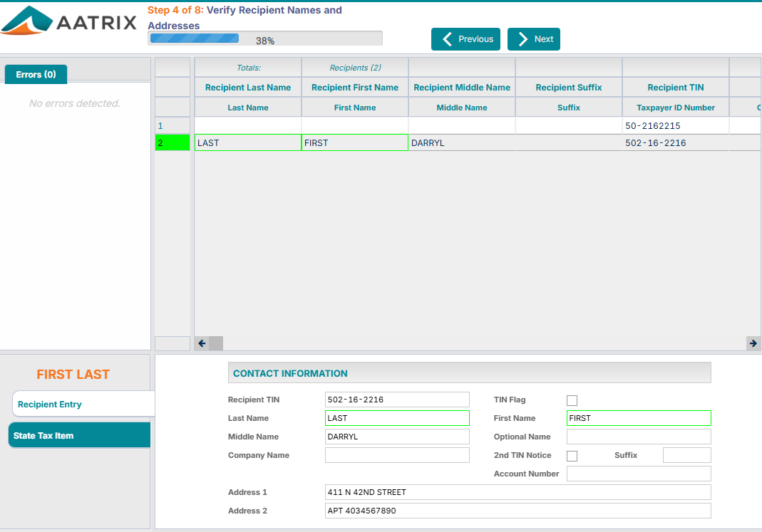Click the Address 1 input field

[x=518, y=491]
